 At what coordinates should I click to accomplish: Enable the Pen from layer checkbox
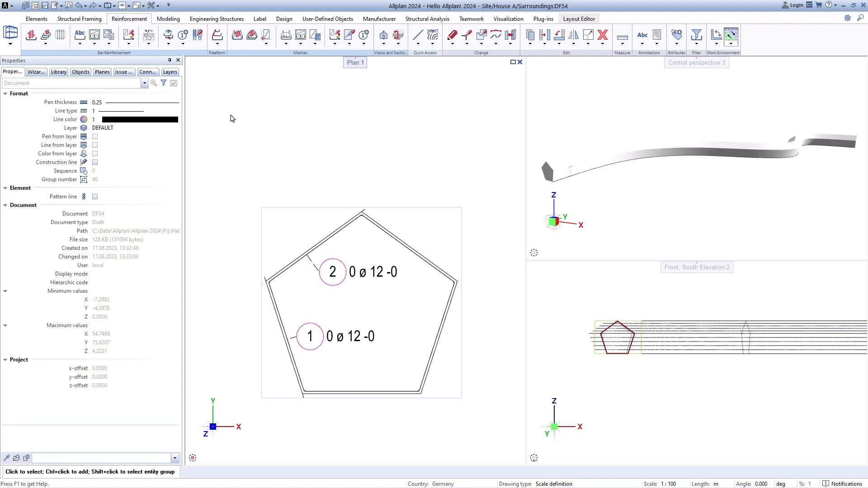(x=95, y=136)
